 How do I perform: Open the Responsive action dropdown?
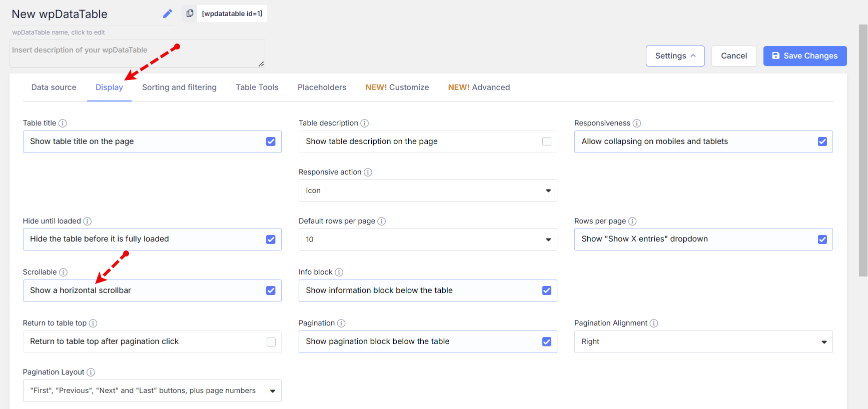click(x=427, y=190)
